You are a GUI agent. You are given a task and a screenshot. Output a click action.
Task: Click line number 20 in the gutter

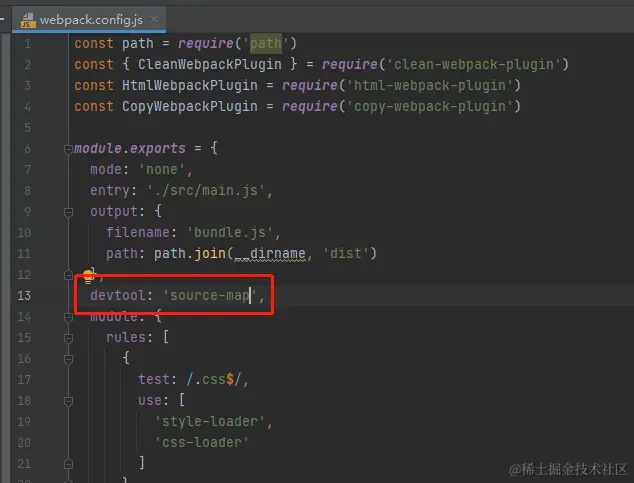pyautogui.click(x=24, y=443)
